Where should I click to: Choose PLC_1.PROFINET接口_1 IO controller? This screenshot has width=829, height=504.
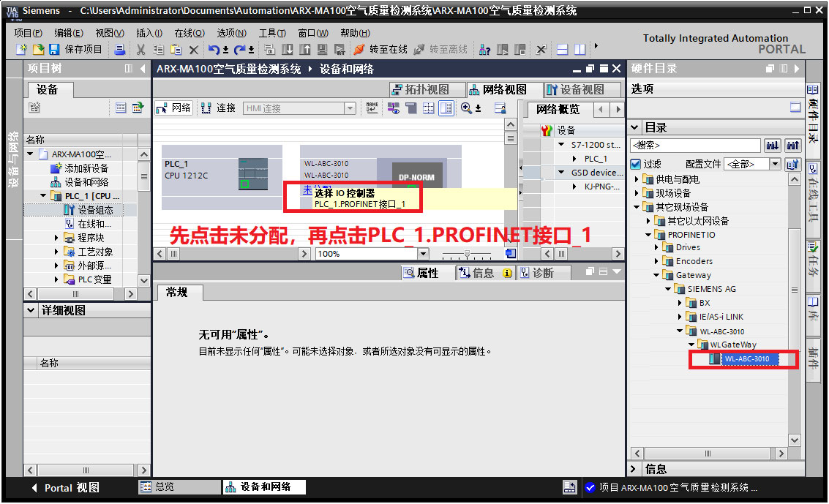coord(359,204)
